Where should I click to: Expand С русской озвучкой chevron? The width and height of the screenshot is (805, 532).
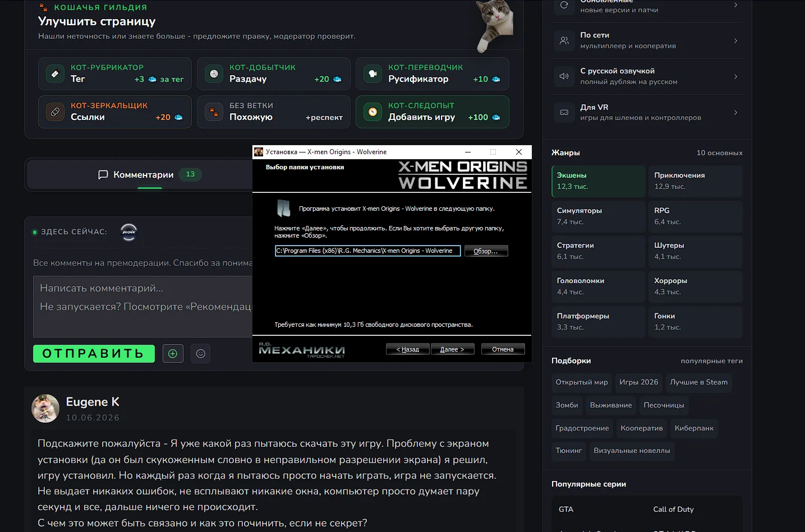click(735, 76)
